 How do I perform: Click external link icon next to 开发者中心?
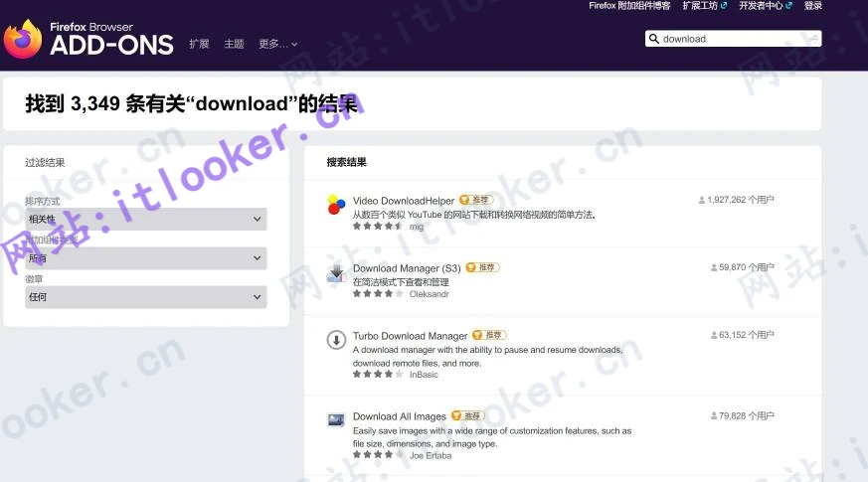788,6
